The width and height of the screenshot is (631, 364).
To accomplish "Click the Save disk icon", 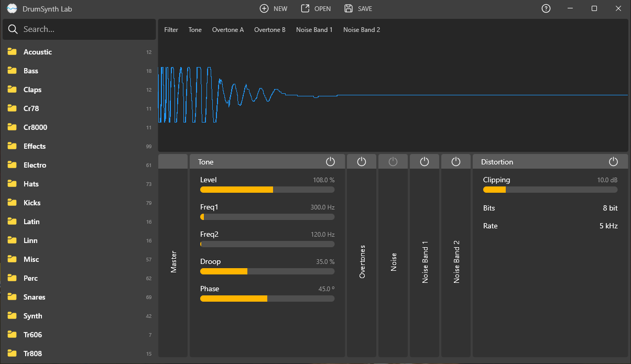I will [x=349, y=8].
